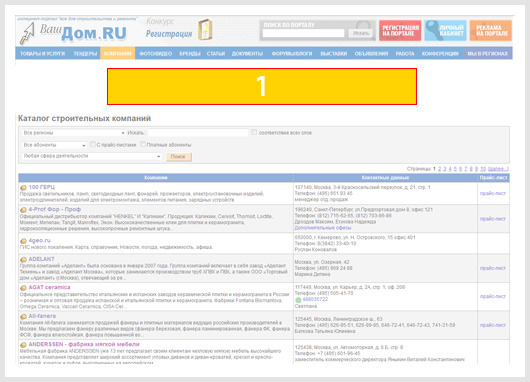Open the 4geo.ru company link

click(x=39, y=241)
